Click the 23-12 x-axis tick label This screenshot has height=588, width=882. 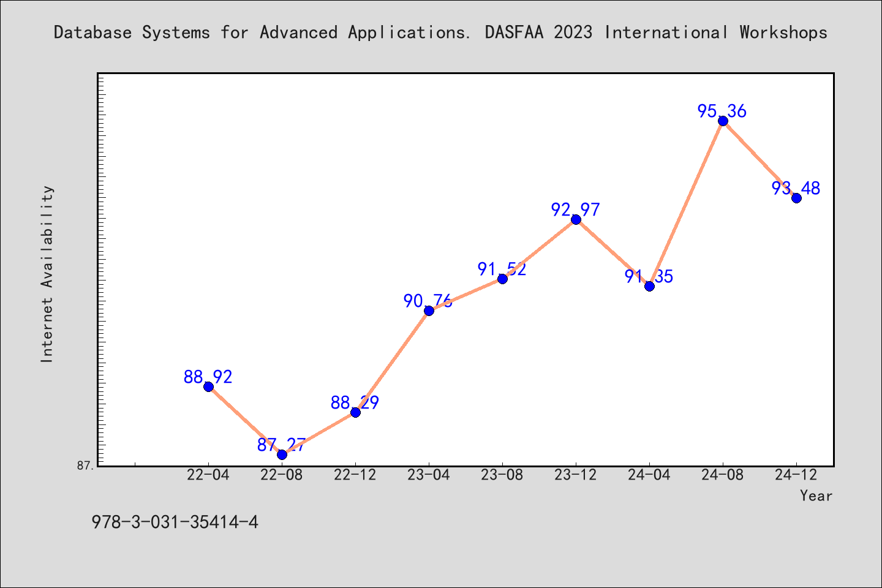click(576, 475)
